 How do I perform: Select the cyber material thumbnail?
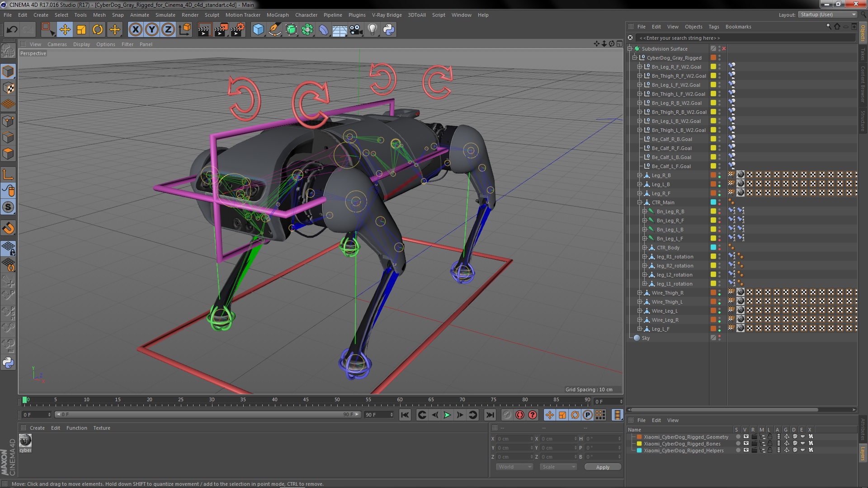[25, 440]
